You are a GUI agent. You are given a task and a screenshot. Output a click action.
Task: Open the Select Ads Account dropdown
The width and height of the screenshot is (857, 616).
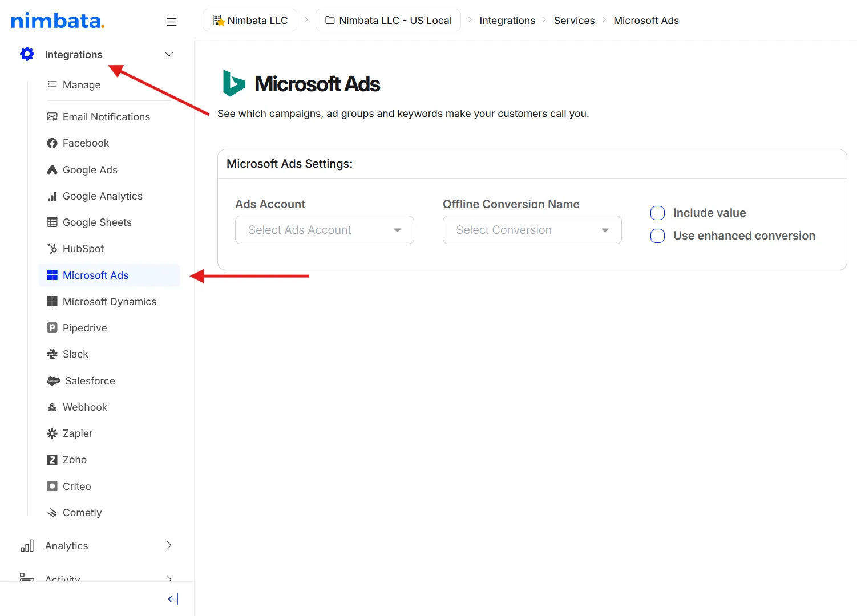point(325,230)
